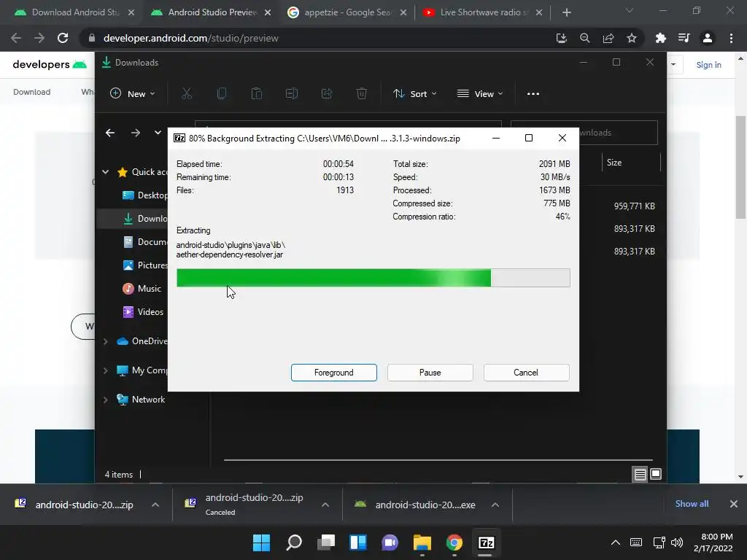Open Windows Start menu
This screenshot has height=560, width=747.
262,542
